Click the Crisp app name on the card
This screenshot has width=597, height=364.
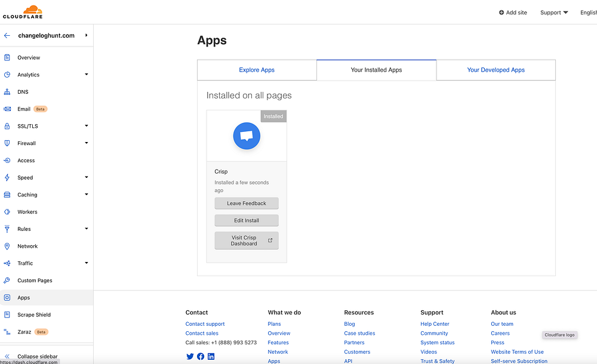click(221, 172)
